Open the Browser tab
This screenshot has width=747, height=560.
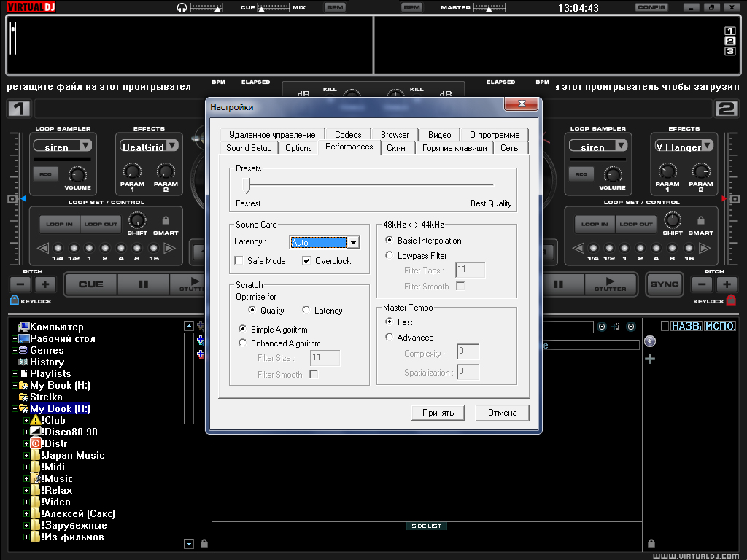tap(395, 135)
